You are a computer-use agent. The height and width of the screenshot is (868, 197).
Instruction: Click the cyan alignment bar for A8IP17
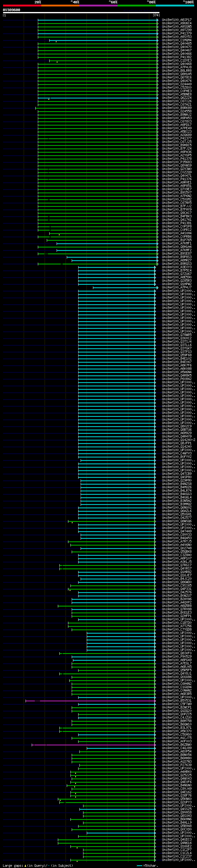98,20
